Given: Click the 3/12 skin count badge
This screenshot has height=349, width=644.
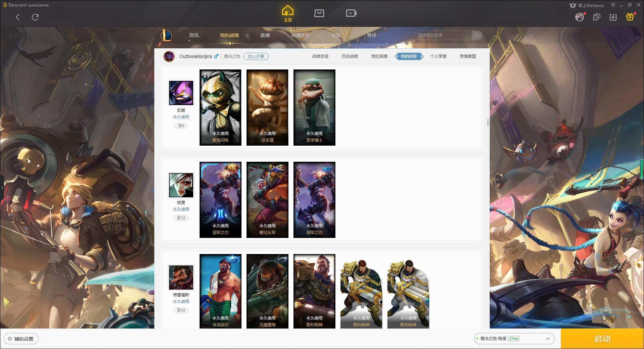Looking at the screenshot, I should [x=181, y=218].
